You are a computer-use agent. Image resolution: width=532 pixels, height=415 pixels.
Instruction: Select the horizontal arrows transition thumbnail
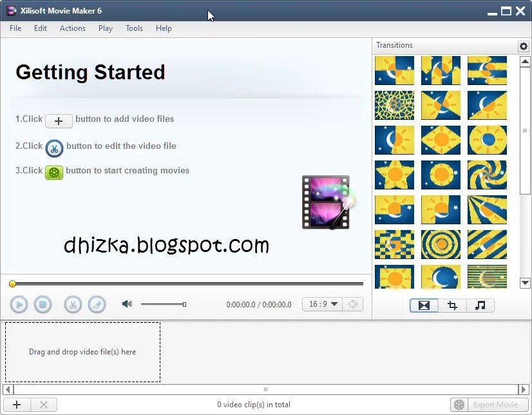coord(487,70)
